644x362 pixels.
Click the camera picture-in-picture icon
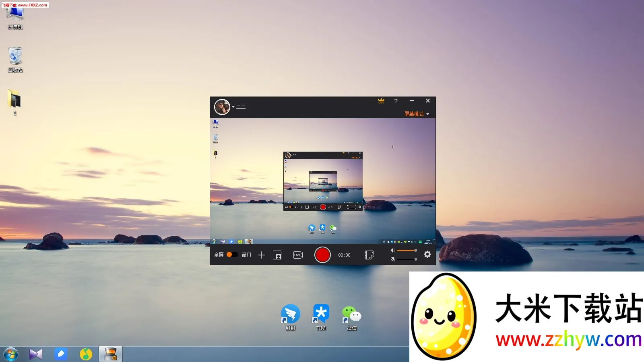[x=277, y=255]
